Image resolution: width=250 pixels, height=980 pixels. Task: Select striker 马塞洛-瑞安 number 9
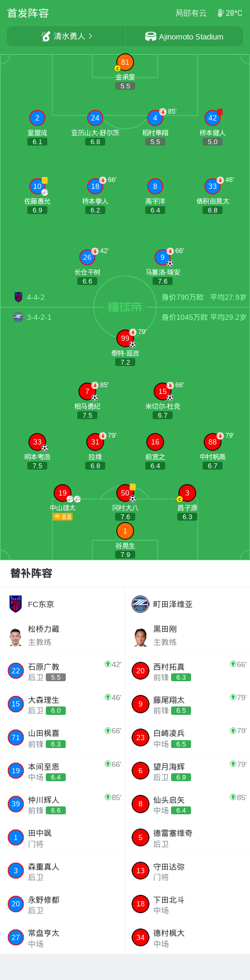point(163,257)
